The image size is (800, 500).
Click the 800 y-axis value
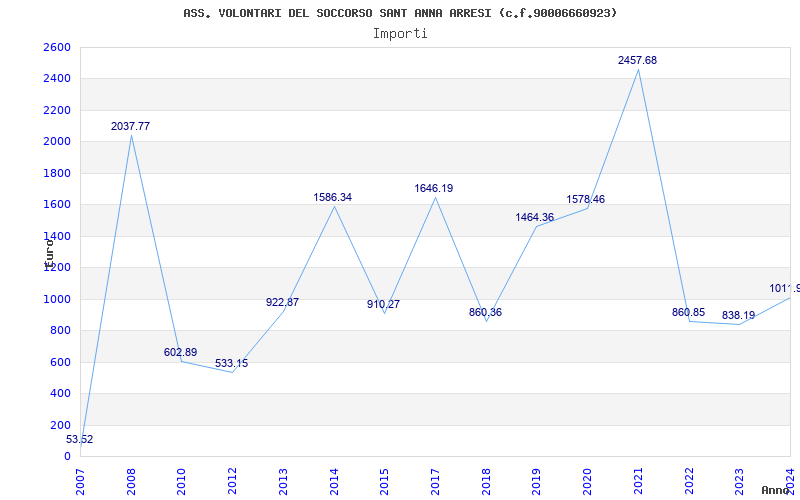[60, 331]
